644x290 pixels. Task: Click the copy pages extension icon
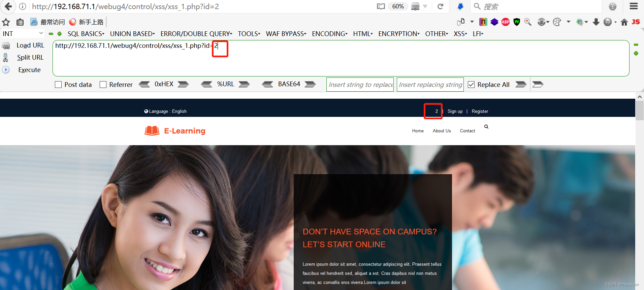coord(461,22)
